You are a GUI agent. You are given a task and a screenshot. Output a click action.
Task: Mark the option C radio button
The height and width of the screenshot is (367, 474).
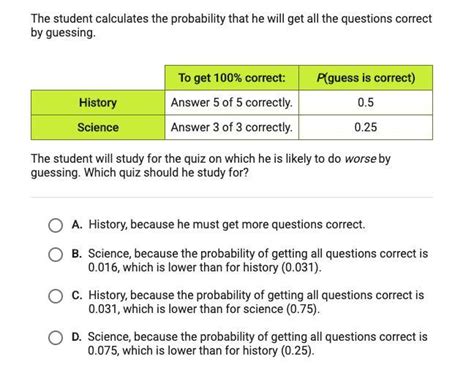tap(55, 296)
